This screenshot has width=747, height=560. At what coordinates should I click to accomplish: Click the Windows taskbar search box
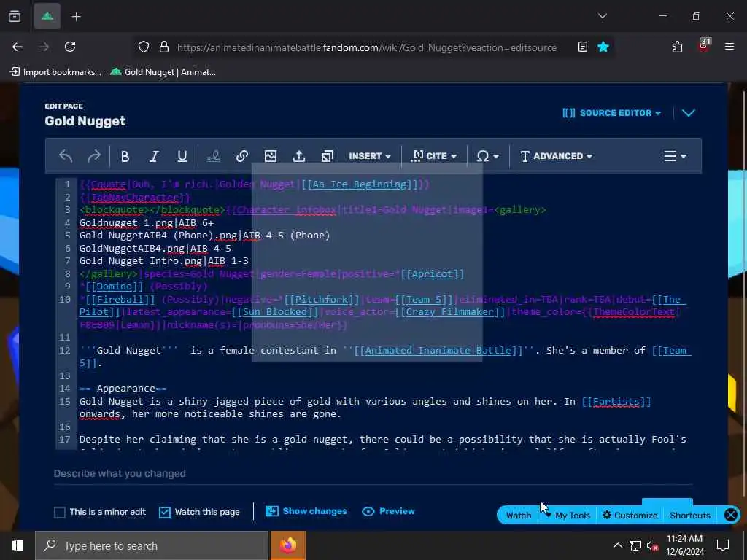[x=152, y=545]
